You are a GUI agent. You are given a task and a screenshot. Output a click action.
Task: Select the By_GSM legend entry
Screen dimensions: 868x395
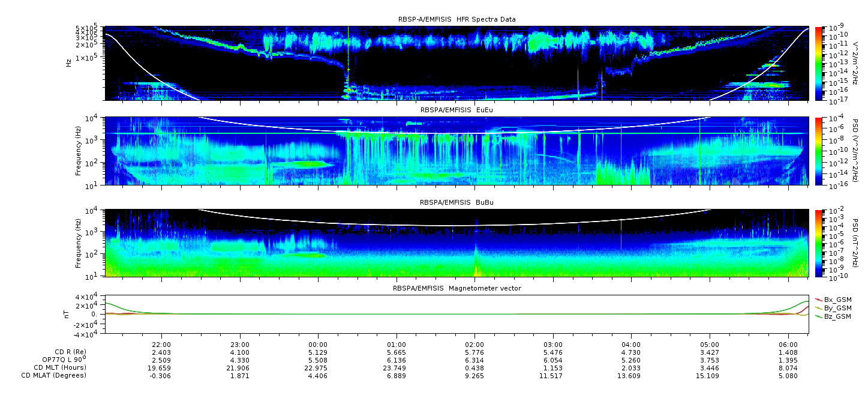(x=837, y=307)
